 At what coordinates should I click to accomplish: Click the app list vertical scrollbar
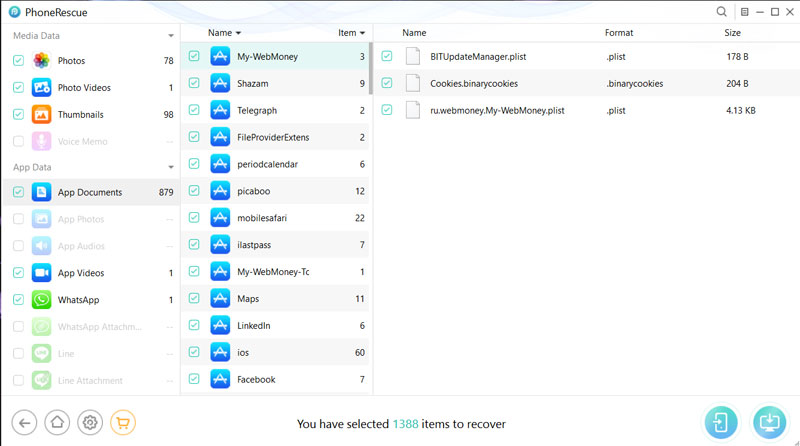[x=372, y=70]
